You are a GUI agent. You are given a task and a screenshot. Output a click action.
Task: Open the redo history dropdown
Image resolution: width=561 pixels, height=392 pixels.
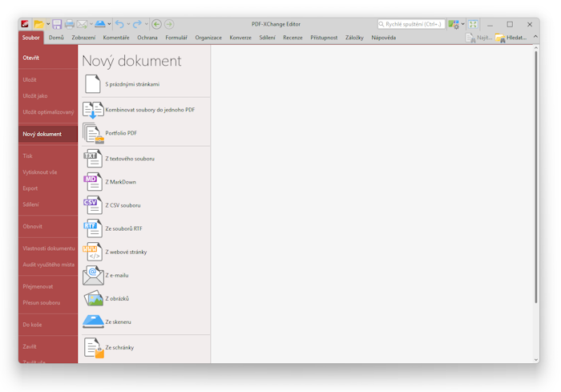147,24
